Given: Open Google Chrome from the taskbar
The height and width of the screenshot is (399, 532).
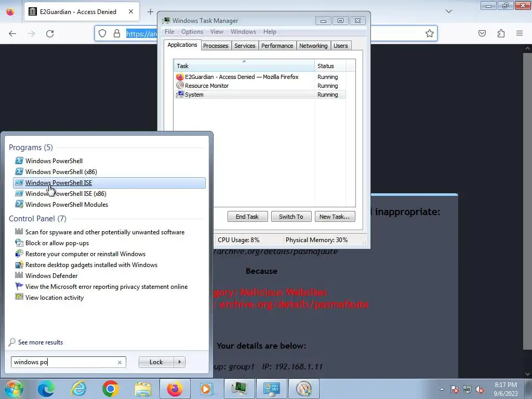Looking at the screenshot, I should coord(110,389).
